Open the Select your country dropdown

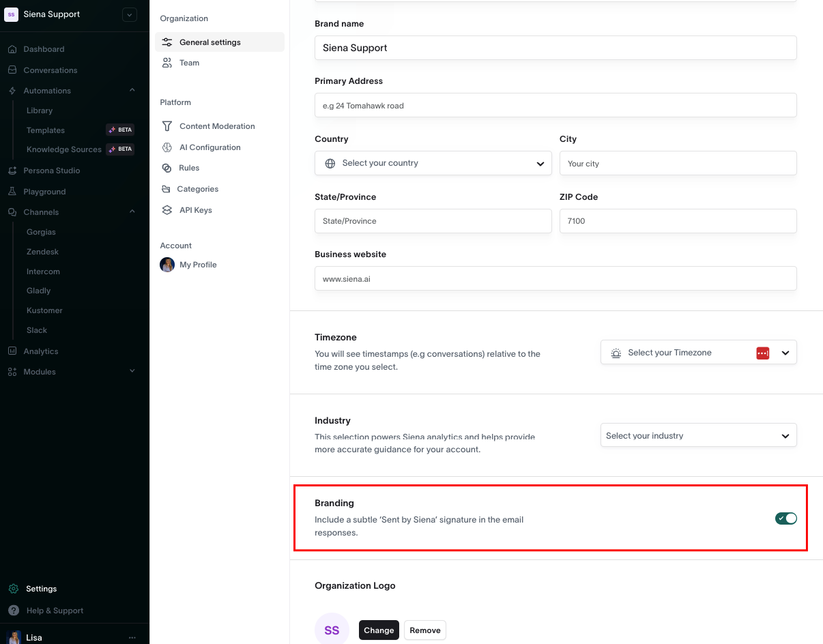433,163
